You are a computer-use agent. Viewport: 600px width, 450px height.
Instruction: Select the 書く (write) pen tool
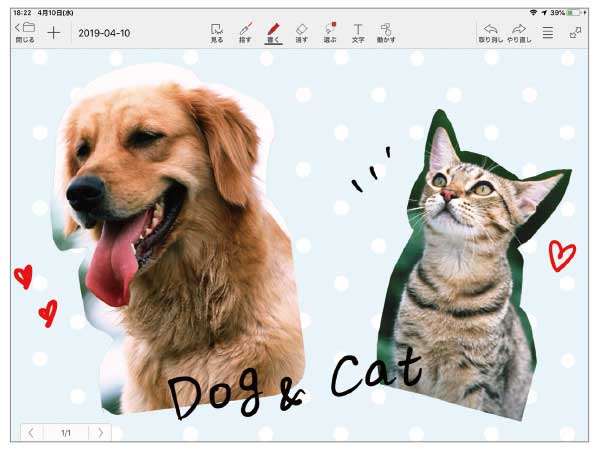tap(273, 33)
